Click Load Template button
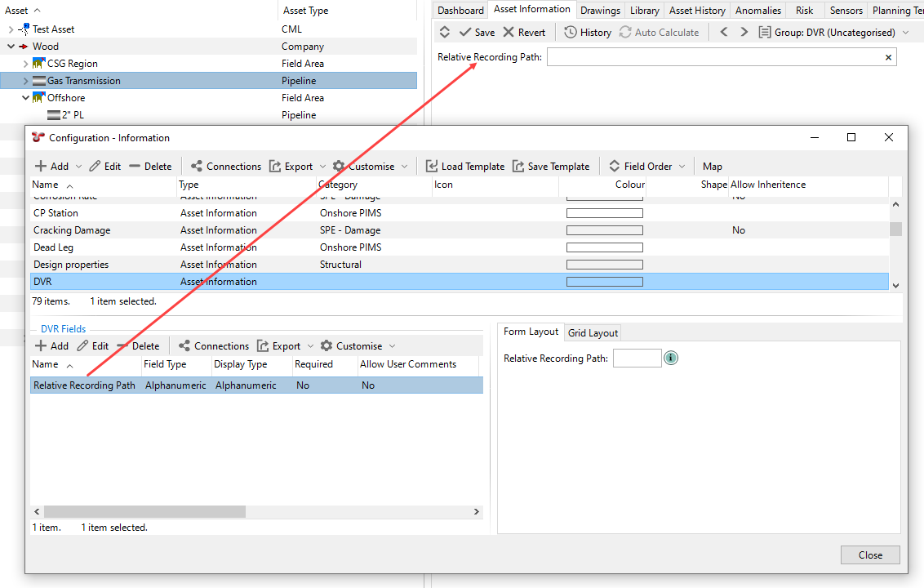Image resolution: width=924 pixels, height=588 pixels. tap(465, 167)
